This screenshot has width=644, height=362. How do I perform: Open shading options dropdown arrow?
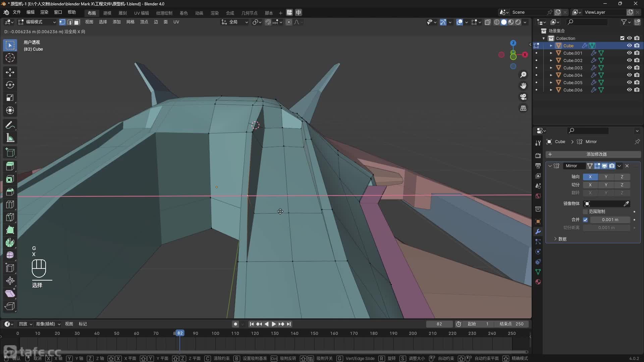pos(525,22)
